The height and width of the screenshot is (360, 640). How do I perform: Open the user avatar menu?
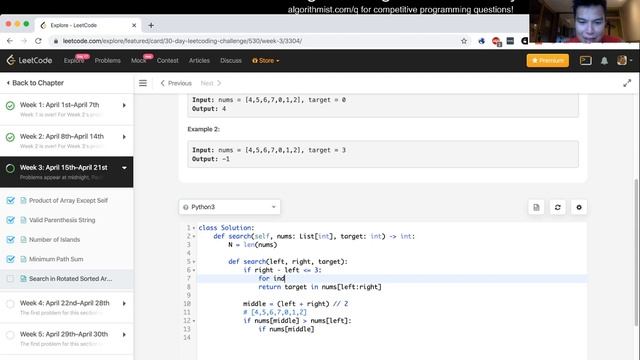624,60
